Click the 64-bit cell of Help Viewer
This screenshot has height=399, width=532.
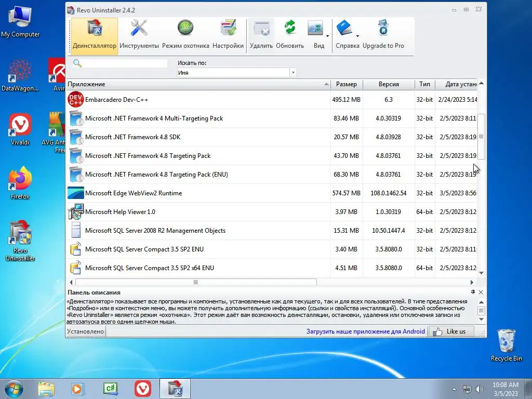coord(424,212)
